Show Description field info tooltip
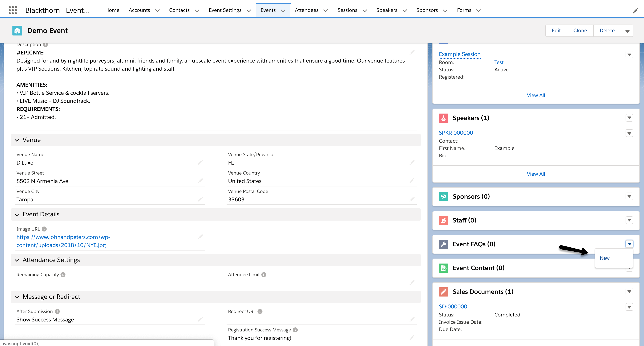Image resolution: width=644 pixels, height=346 pixels. point(45,45)
